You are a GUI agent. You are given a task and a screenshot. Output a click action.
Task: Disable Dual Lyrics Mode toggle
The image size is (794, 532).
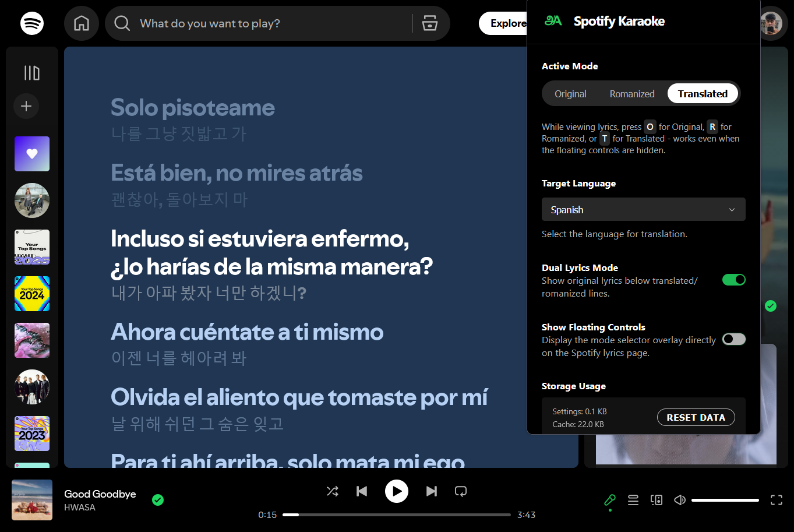point(734,280)
